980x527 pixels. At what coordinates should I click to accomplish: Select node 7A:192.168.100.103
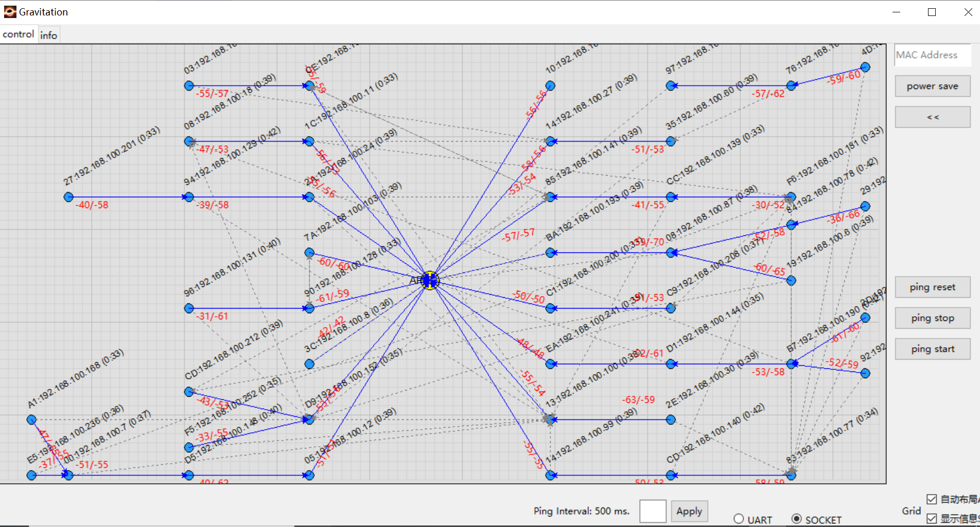(309, 252)
